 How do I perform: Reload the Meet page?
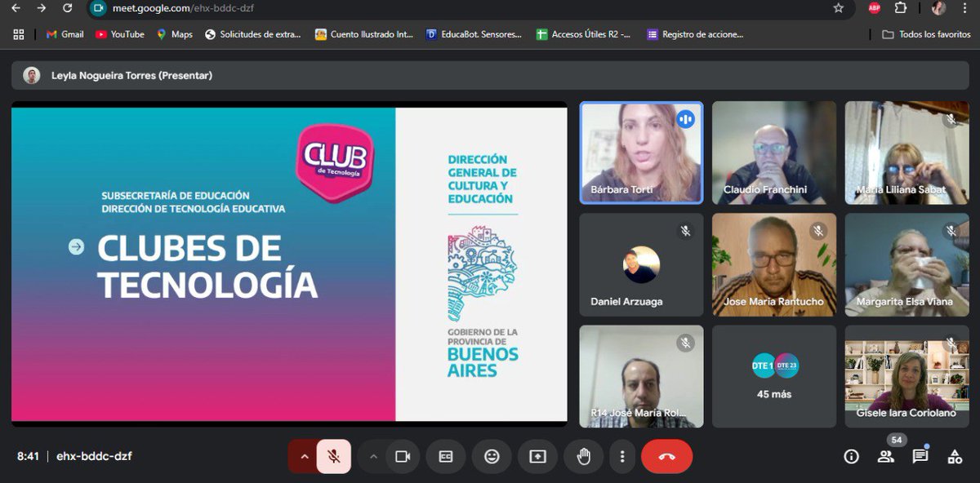68,8
